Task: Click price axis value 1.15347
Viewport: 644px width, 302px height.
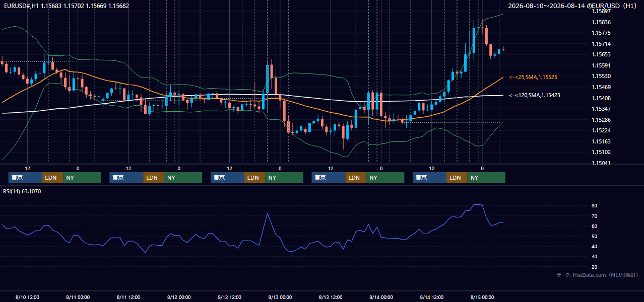Action: pos(601,109)
